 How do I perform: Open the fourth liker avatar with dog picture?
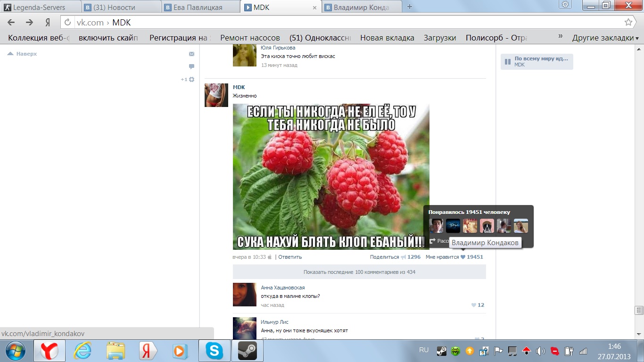pyautogui.click(x=487, y=226)
